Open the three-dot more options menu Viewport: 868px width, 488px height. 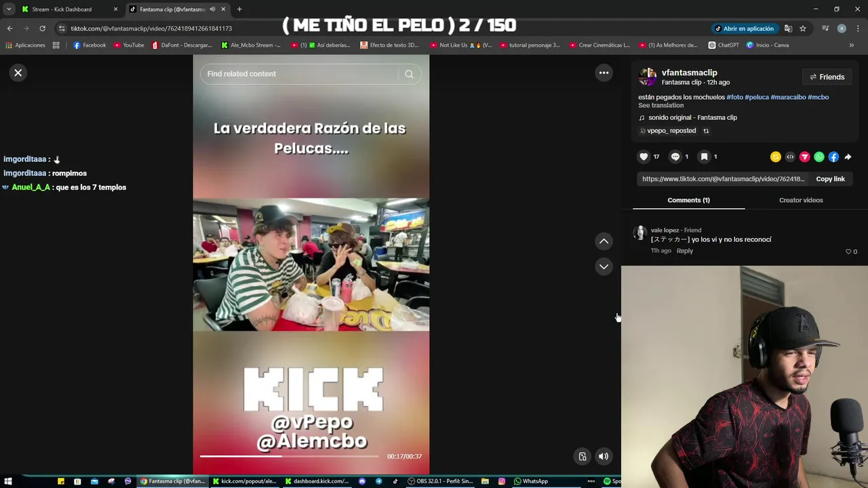tap(604, 73)
